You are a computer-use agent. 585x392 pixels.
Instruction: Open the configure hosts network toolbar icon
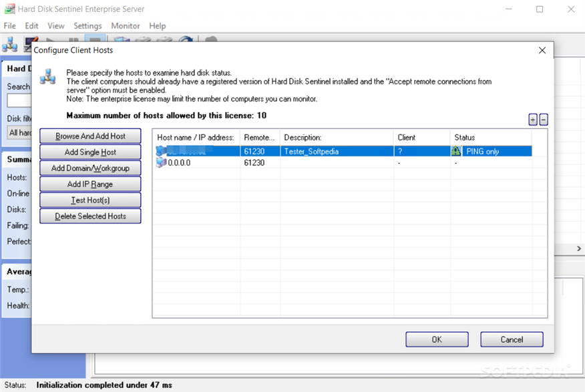pyautogui.click(x=10, y=43)
